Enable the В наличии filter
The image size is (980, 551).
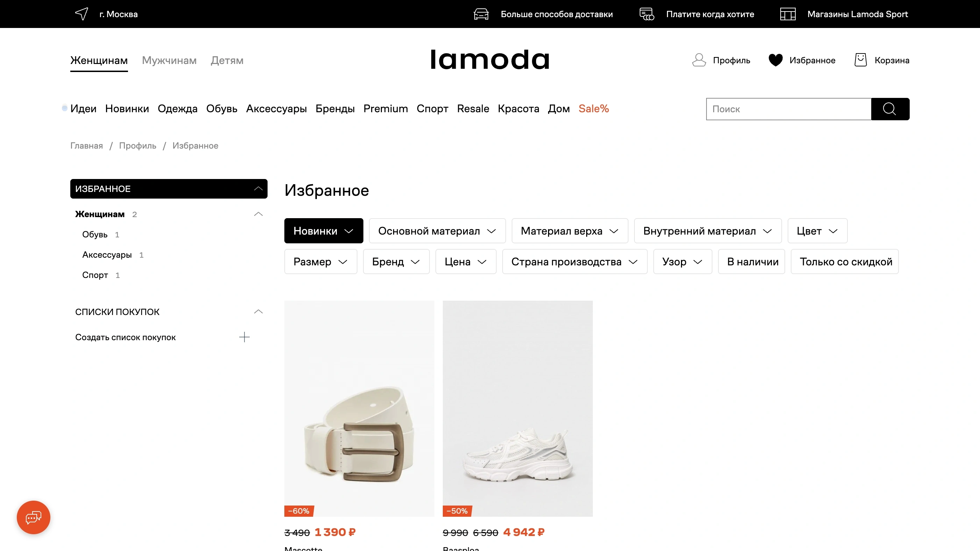751,262
